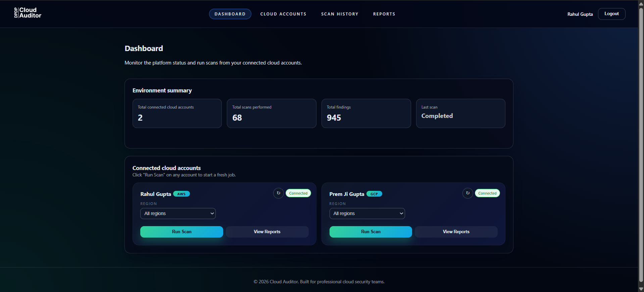Click Connected status on Prem Ji Gupta card
The height and width of the screenshot is (292, 644).
tap(487, 193)
